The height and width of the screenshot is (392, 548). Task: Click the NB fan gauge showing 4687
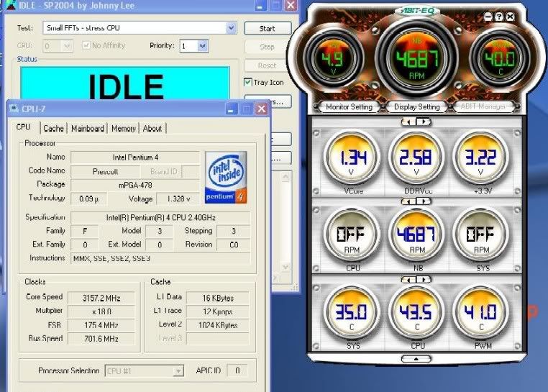pos(416,235)
